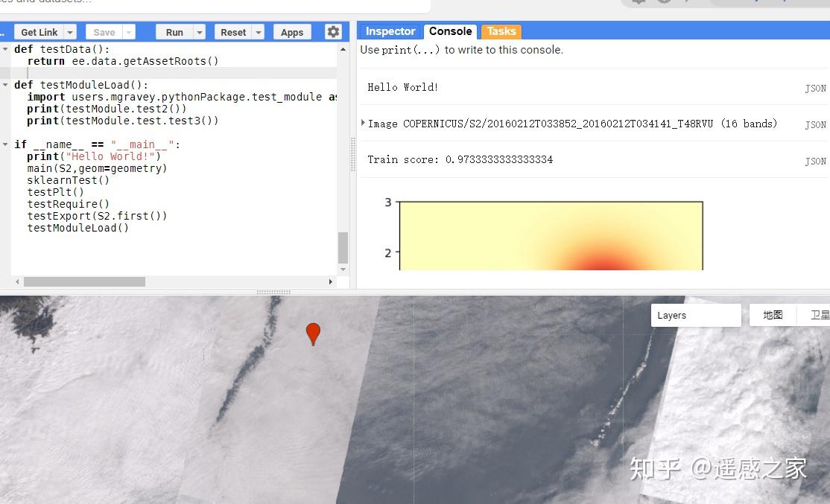This screenshot has width=830, height=504.
Task: Open the Code Editor settings gear icon
Action: pyautogui.click(x=333, y=31)
